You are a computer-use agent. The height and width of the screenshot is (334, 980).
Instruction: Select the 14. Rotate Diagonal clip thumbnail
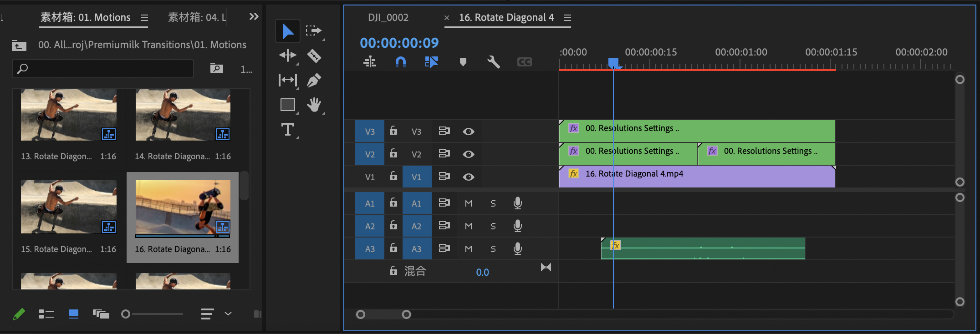(x=183, y=115)
